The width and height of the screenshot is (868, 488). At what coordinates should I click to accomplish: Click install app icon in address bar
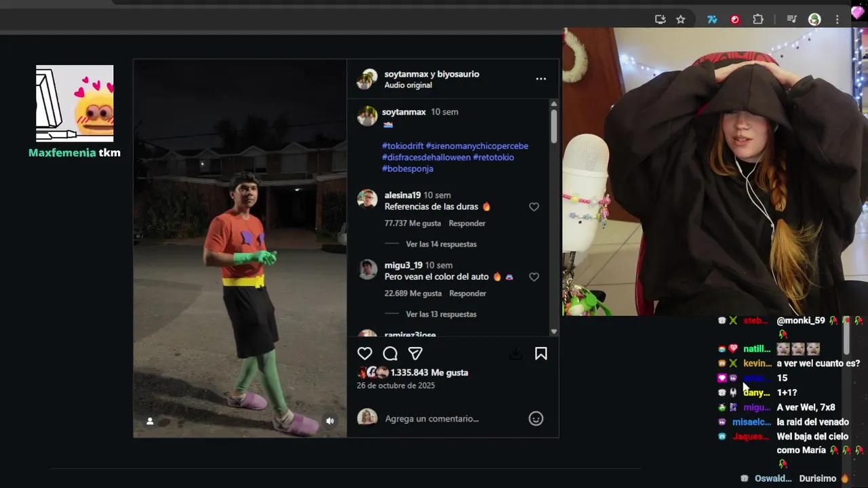click(660, 20)
